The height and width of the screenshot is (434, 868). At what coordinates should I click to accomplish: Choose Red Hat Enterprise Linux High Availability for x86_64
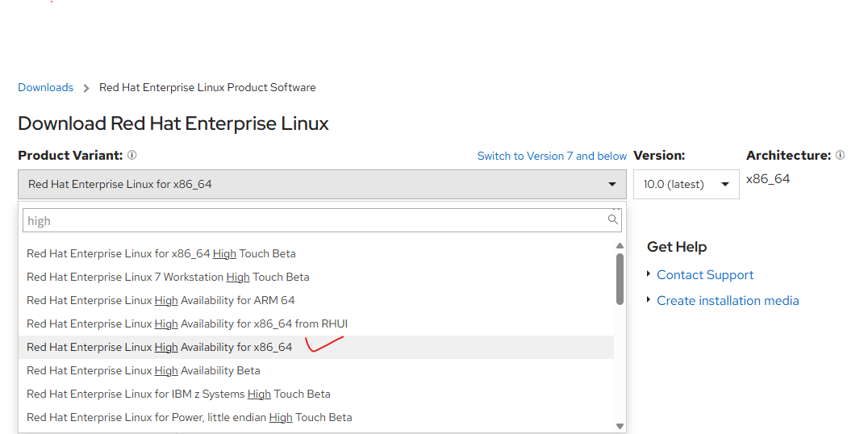(x=315, y=347)
